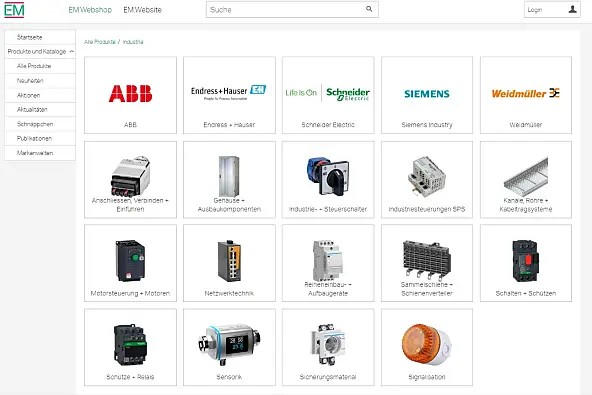Open the Sensorik flow meter category
Viewport: 592px width, 395px height.
tap(229, 347)
